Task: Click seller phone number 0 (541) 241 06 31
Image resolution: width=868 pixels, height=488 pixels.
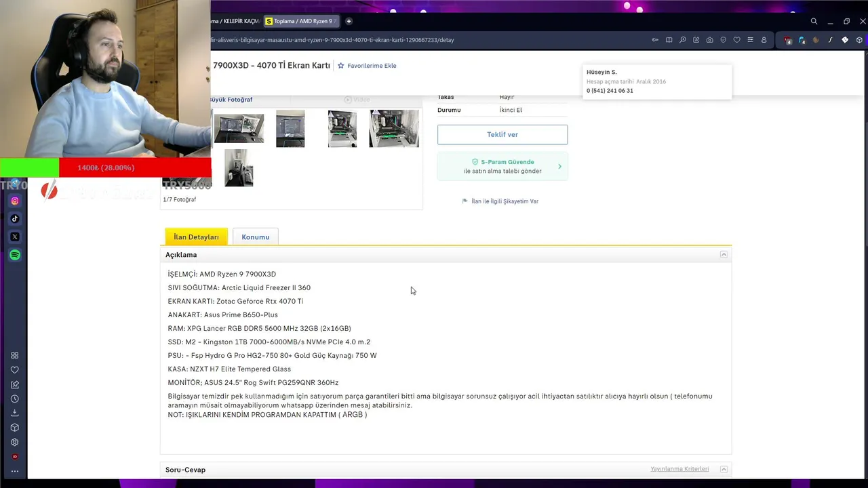Action: tap(610, 91)
